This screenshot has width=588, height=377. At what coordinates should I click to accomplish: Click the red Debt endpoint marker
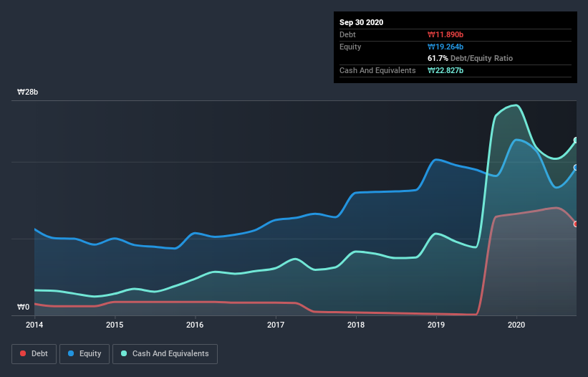tap(576, 224)
